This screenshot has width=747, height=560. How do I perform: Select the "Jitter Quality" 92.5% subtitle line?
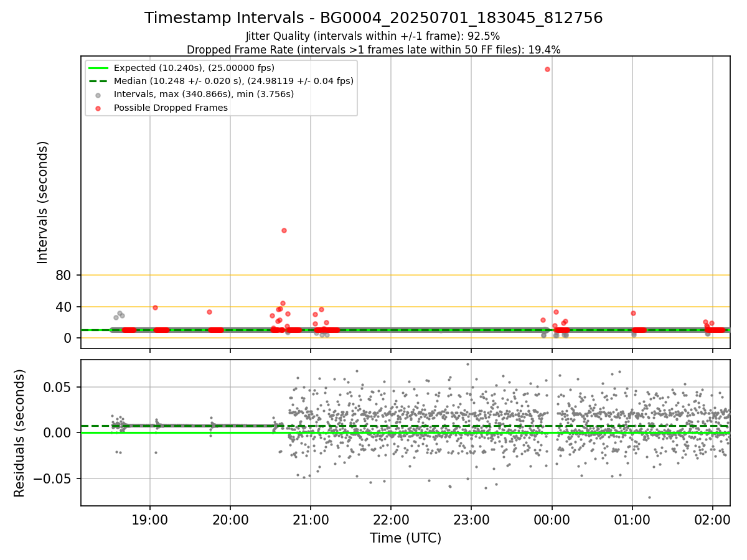pyautogui.click(x=373, y=37)
